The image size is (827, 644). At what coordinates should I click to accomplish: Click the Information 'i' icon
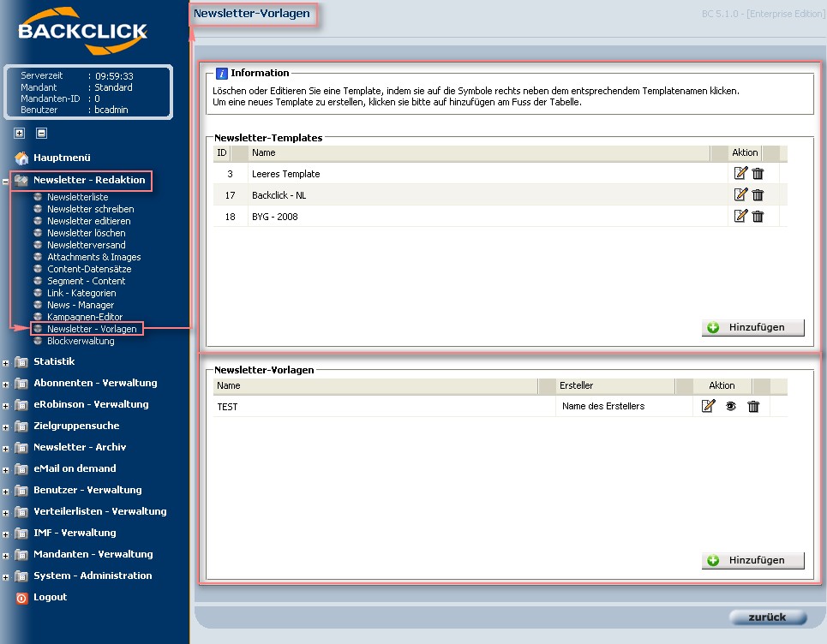click(x=222, y=74)
